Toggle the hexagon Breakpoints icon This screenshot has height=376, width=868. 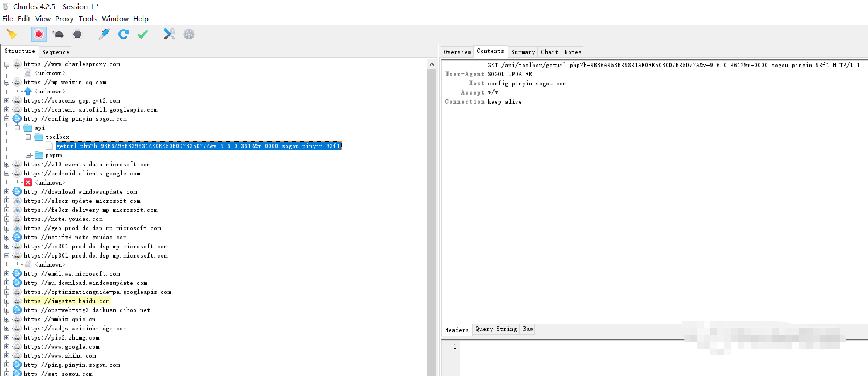(x=77, y=34)
